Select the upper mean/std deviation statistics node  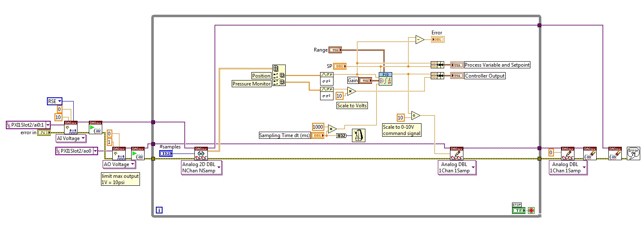click(326, 78)
